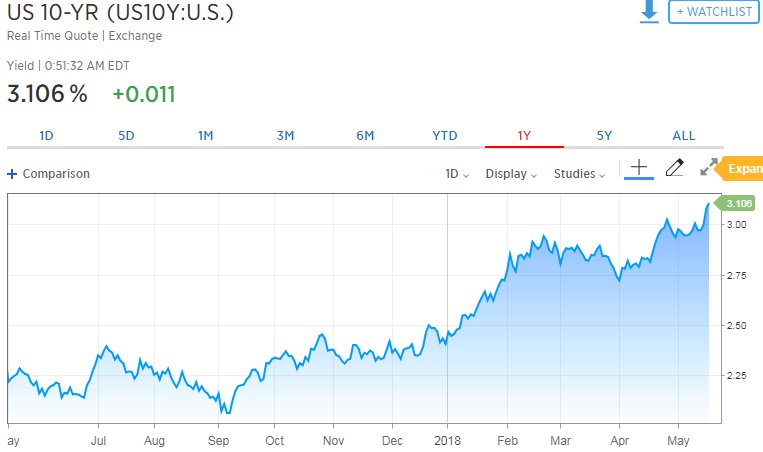Add to watchlist with + WATCHLIST button
763x452 pixels.
(714, 11)
